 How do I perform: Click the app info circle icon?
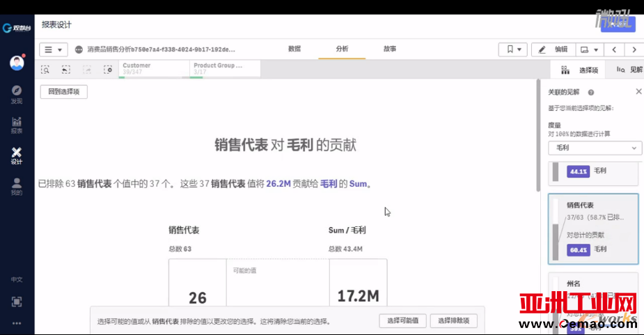click(79, 49)
